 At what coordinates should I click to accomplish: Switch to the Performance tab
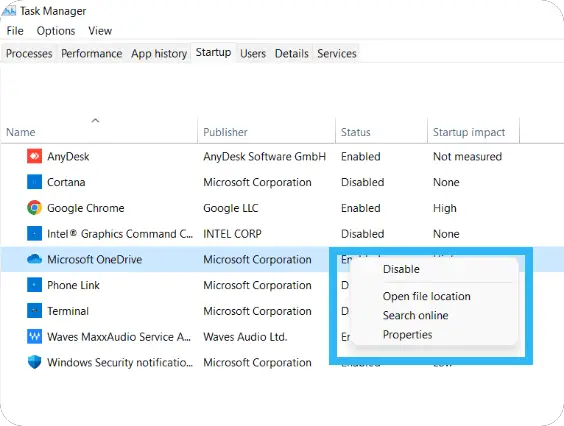91,54
